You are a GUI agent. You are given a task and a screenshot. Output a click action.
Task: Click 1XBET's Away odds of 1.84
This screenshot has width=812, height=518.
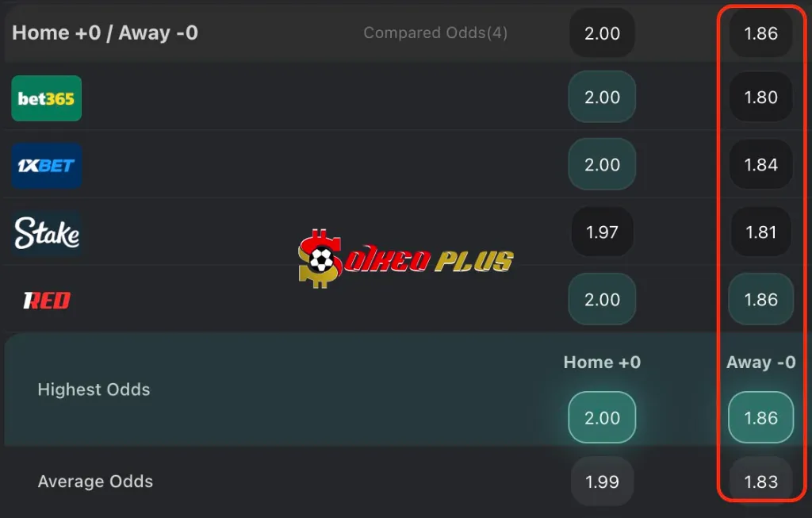[760, 165]
